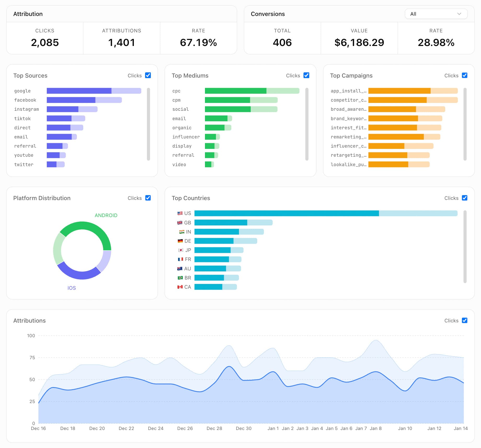Disable Clicks in Top Campaigns panel
481x448 pixels.
465,75
